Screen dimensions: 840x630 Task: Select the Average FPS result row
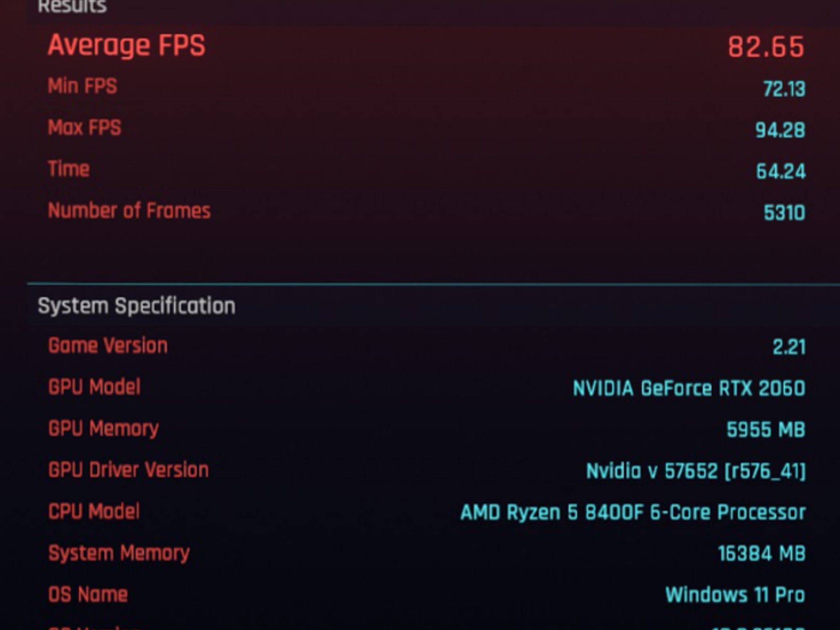point(127,45)
